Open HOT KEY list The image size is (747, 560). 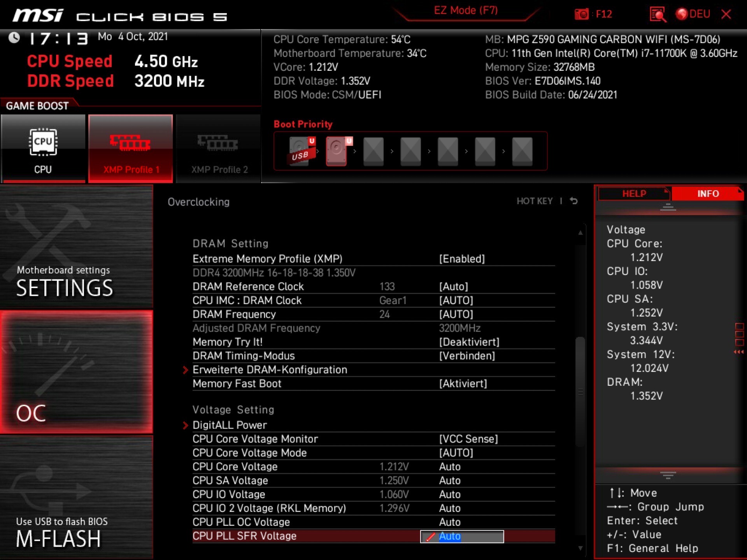coord(534,201)
